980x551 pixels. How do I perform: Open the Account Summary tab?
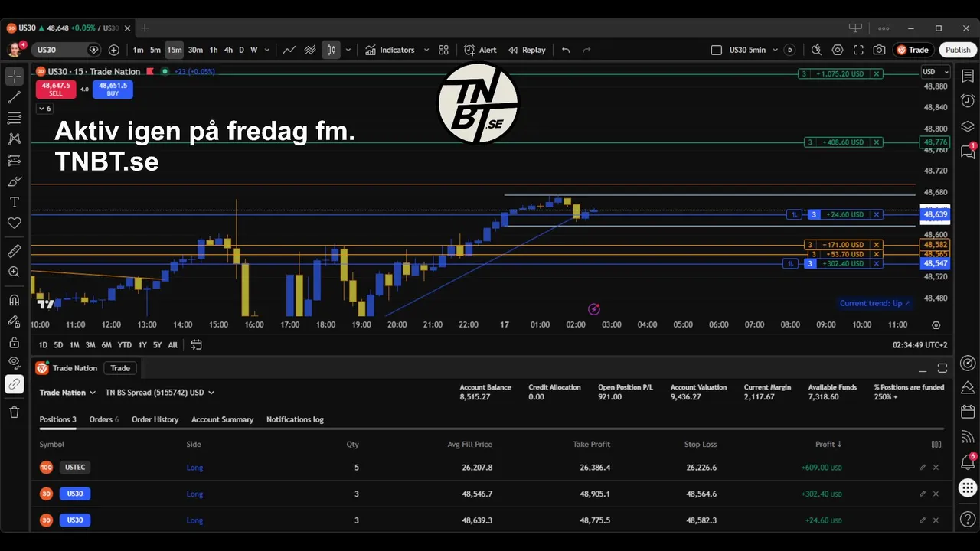click(222, 419)
